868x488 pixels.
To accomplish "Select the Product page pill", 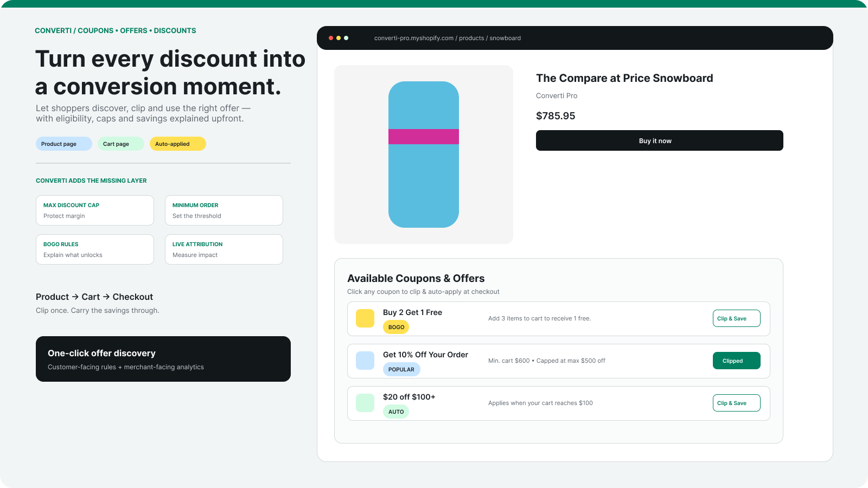I will pos(64,144).
